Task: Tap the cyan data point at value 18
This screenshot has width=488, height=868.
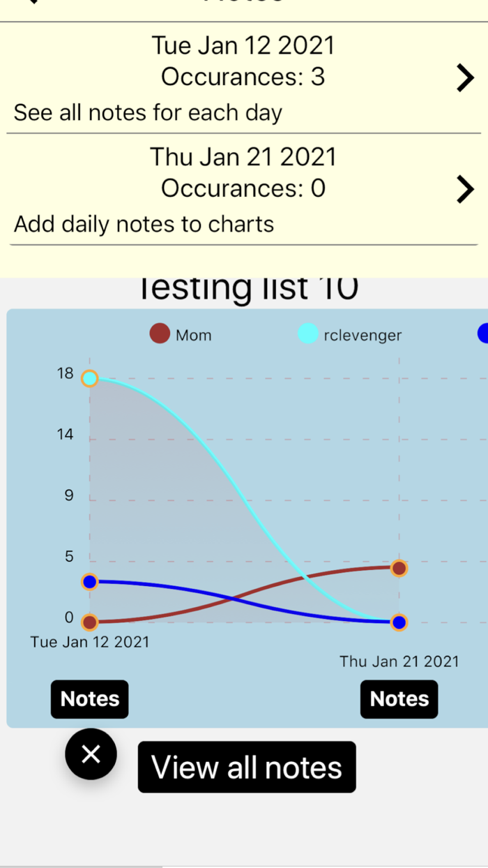Action: click(90, 378)
